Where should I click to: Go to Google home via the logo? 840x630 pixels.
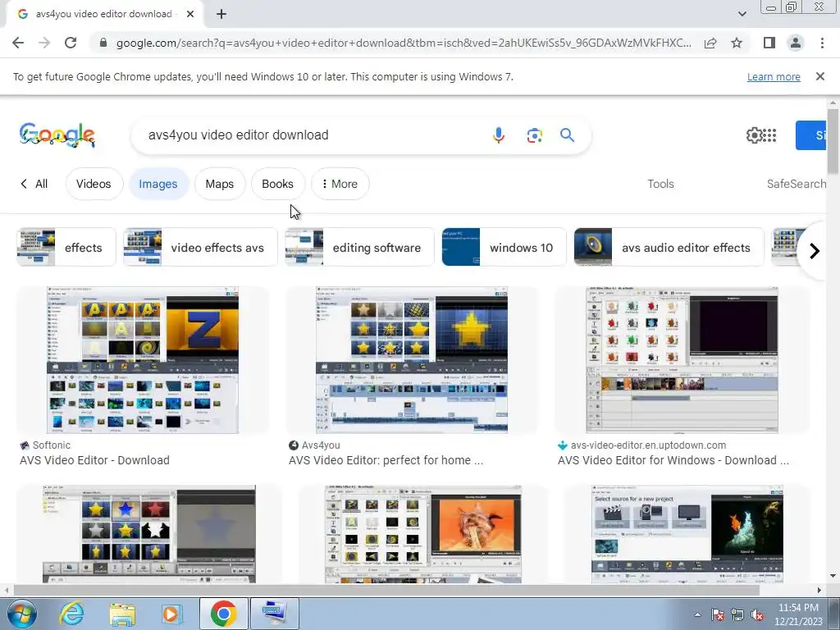point(57,135)
